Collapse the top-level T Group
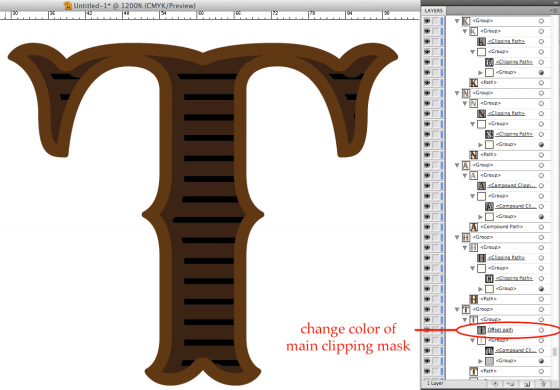 (x=457, y=309)
